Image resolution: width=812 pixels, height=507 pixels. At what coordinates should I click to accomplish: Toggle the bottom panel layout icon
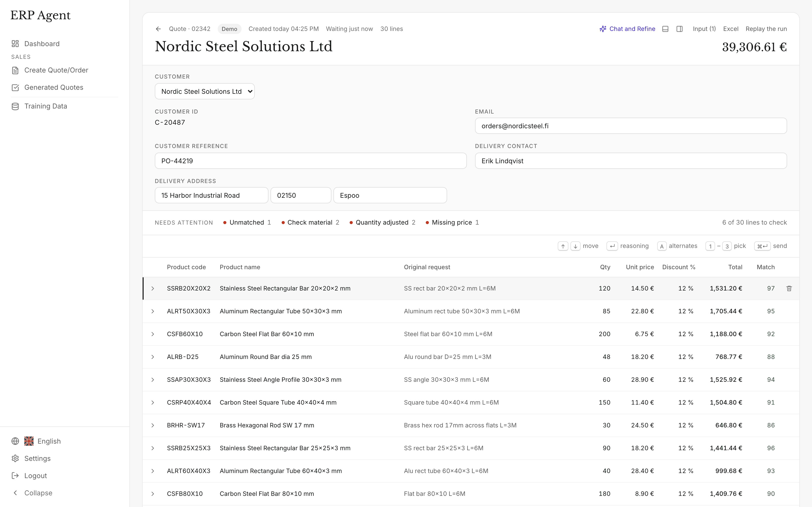(x=665, y=29)
